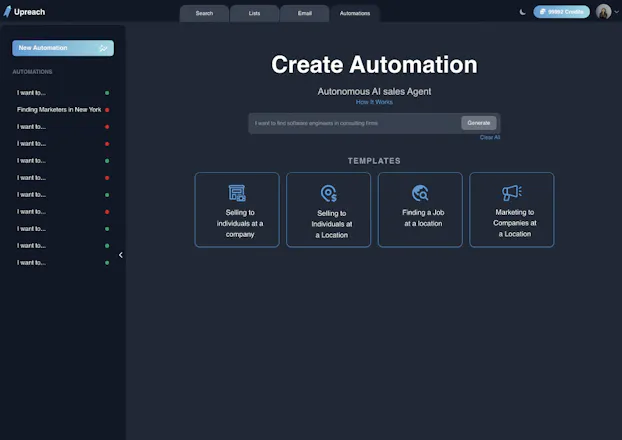Click the Create Automation title
The width and height of the screenshot is (622, 440).
[374, 64]
